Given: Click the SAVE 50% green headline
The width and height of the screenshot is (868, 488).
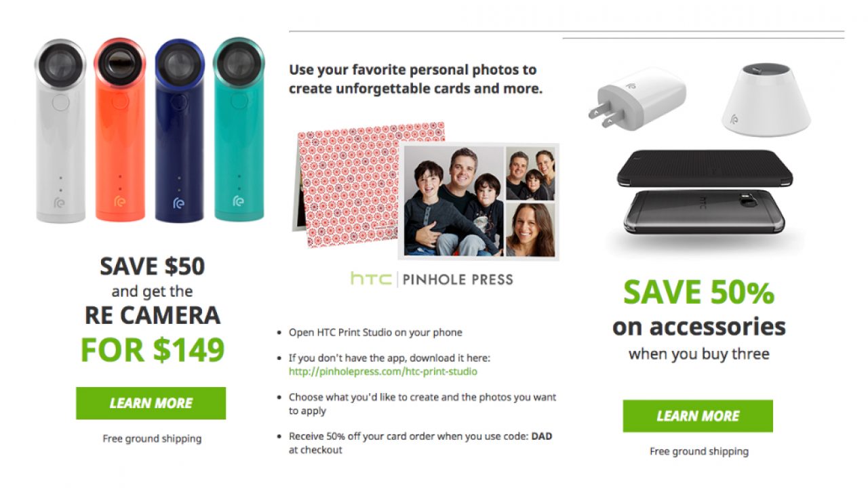Looking at the screenshot, I should (x=698, y=293).
